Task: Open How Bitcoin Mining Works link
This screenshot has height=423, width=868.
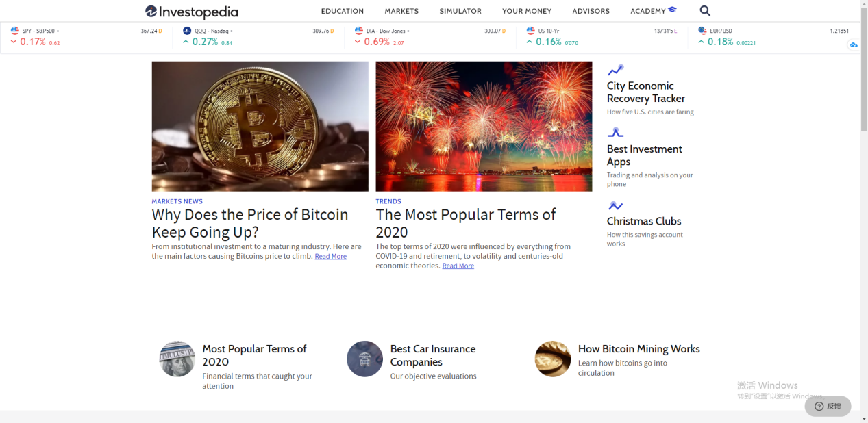Action: point(638,349)
